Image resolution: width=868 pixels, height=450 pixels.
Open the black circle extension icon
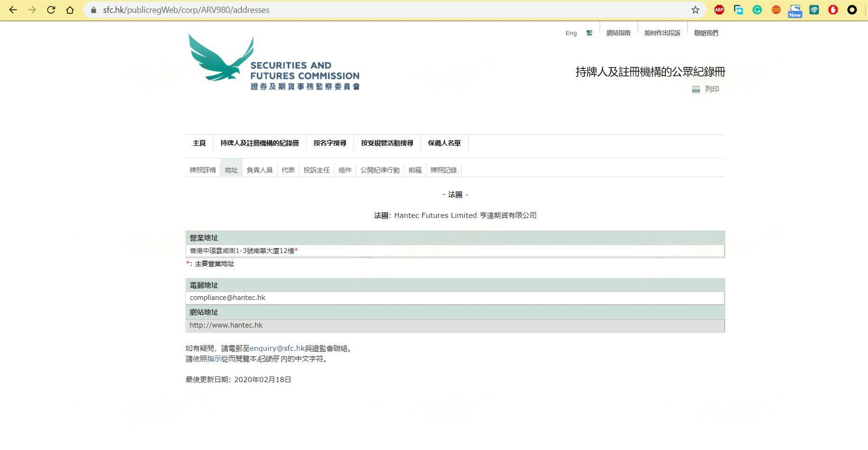(852, 9)
